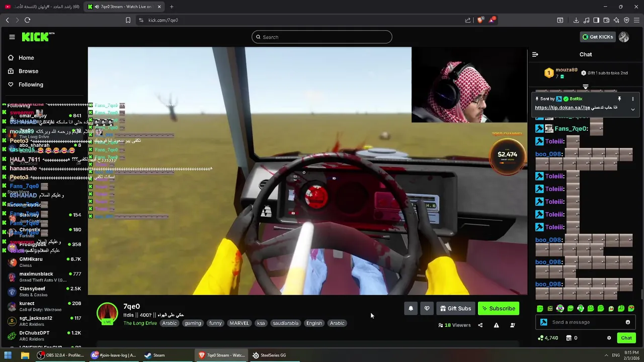
Task: Open chat settings gear
Action: coord(609,338)
